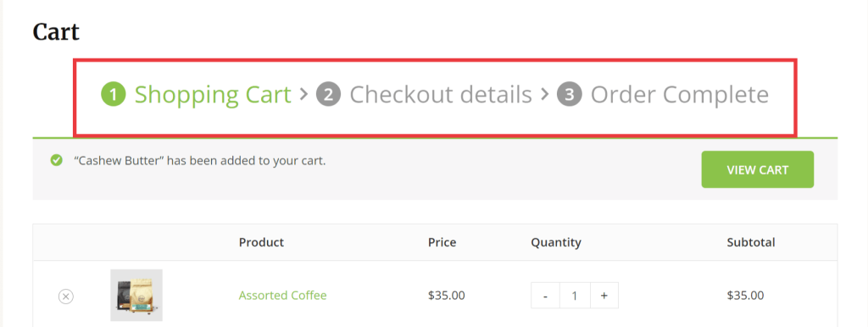Click the Quantity column header

(556, 242)
